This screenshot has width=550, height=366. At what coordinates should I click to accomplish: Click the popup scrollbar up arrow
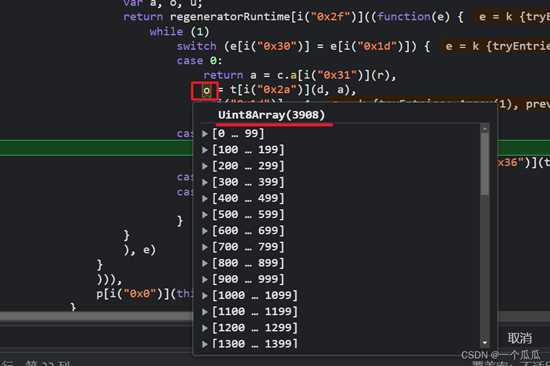click(485, 129)
